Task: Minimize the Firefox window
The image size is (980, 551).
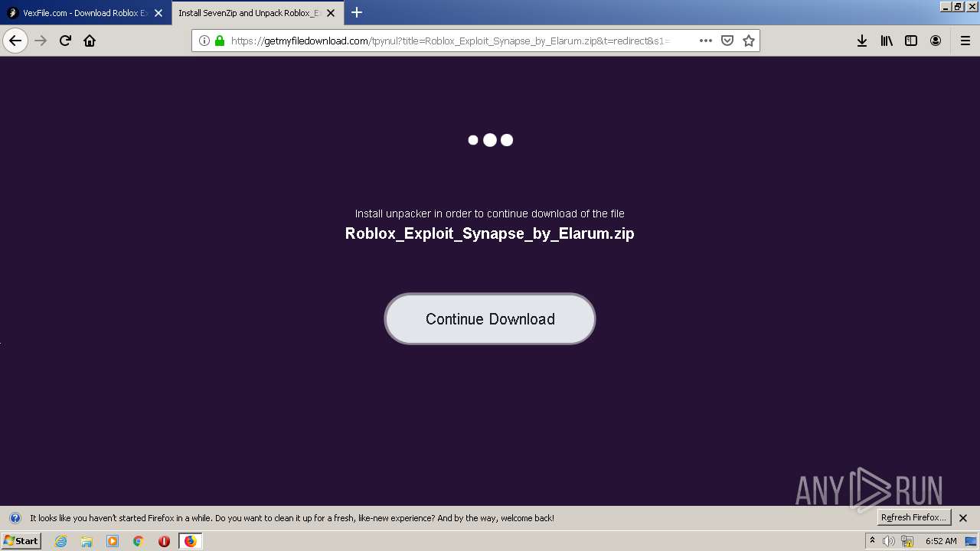Action: (946, 6)
